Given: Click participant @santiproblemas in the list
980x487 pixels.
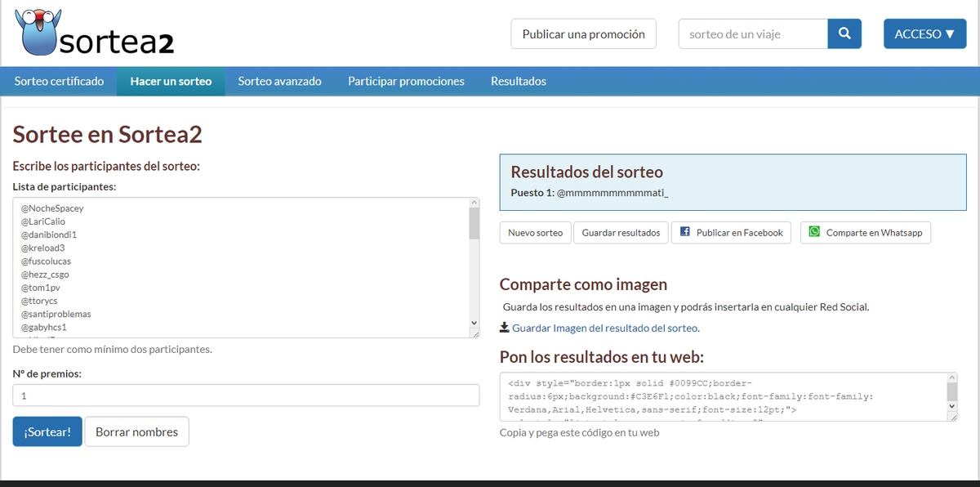Looking at the screenshot, I should click(56, 314).
